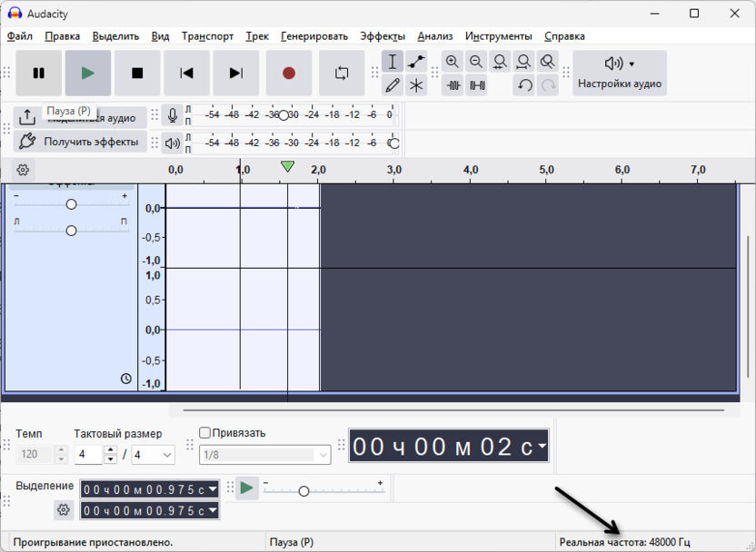756x552 pixels.
Task: Click the recording microphone meter icon
Action: point(173,114)
